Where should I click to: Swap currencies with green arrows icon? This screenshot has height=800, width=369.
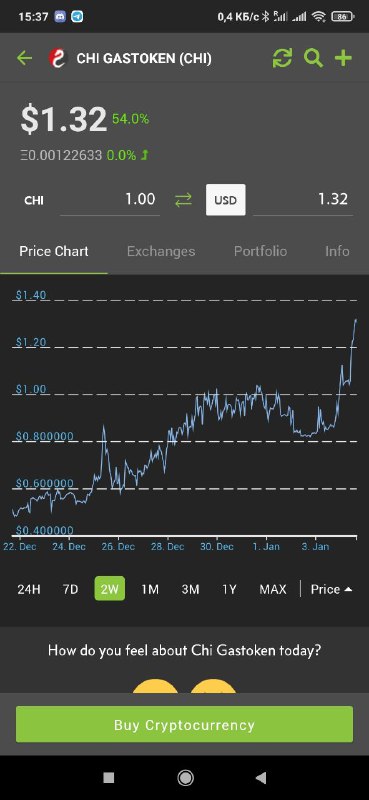tap(183, 200)
